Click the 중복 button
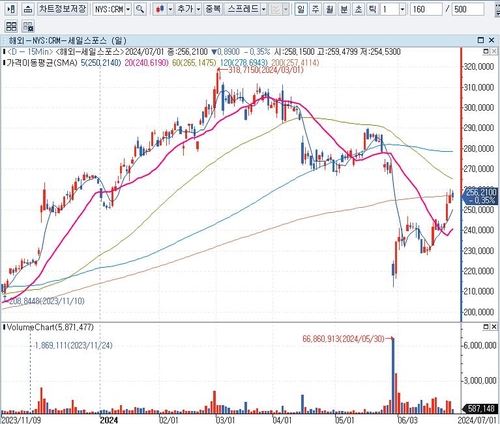 tap(213, 9)
